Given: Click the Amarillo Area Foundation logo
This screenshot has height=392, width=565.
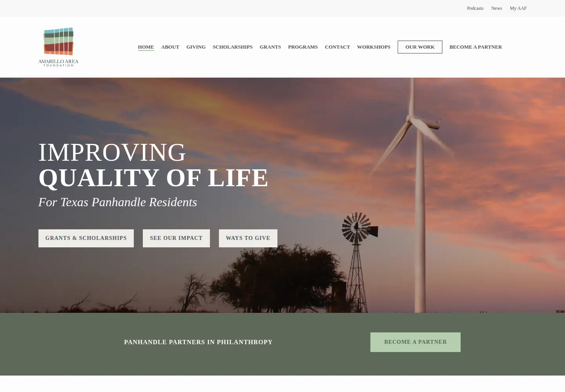Looking at the screenshot, I should [x=58, y=47].
